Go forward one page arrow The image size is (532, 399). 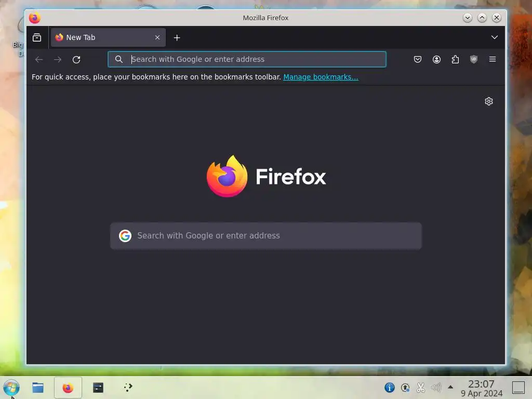(58, 59)
